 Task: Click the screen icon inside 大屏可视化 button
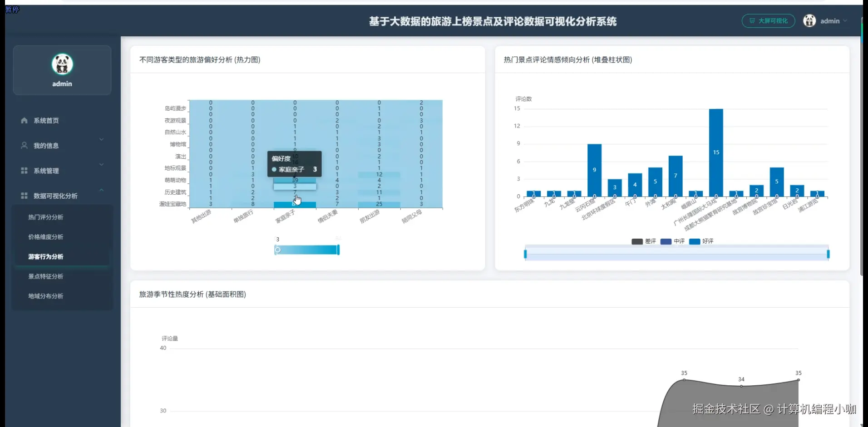[x=752, y=21]
